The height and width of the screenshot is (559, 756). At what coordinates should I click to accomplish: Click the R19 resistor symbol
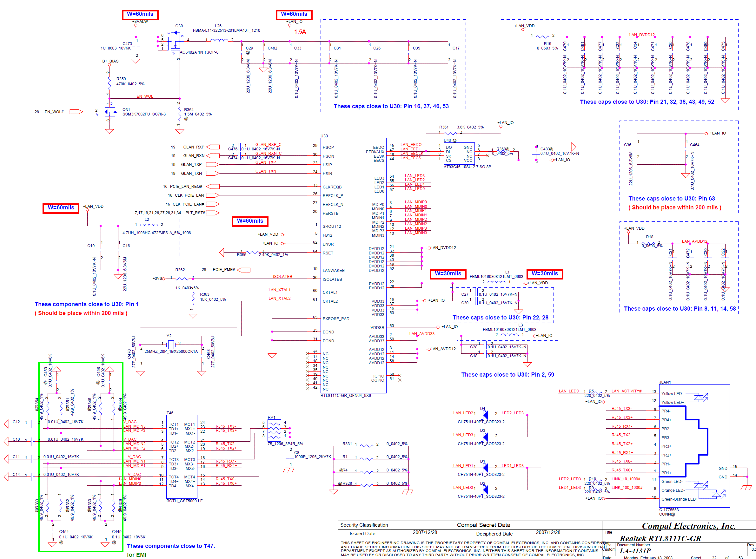543,36
